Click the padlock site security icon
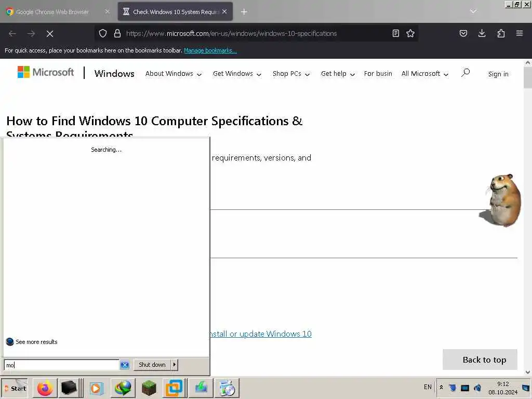This screenshot has width=532, height=399. [x=117, y=33]
